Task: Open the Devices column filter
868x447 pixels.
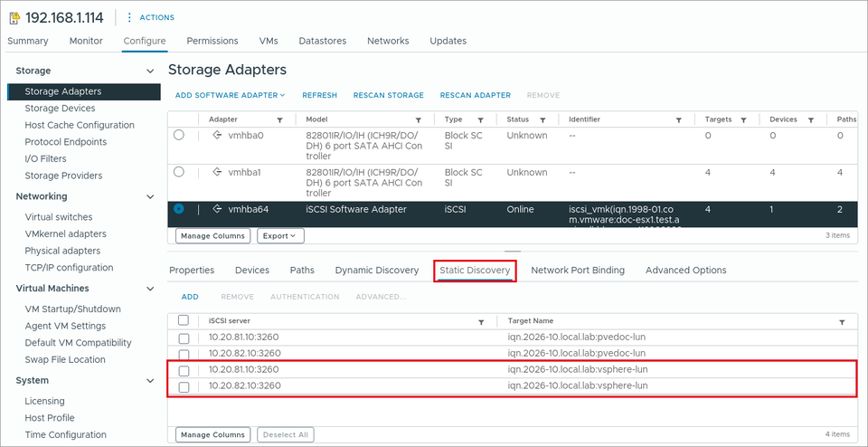Action: pos(811,119)
